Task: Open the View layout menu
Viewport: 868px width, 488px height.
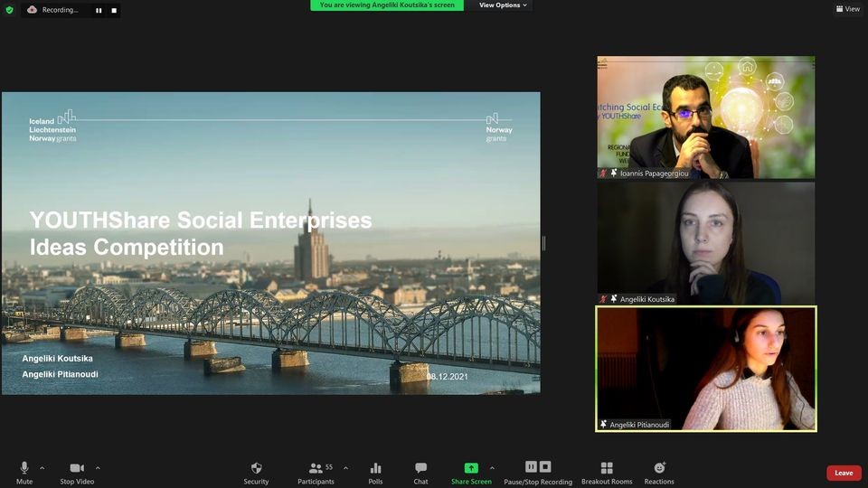Action: click(848, 9)
